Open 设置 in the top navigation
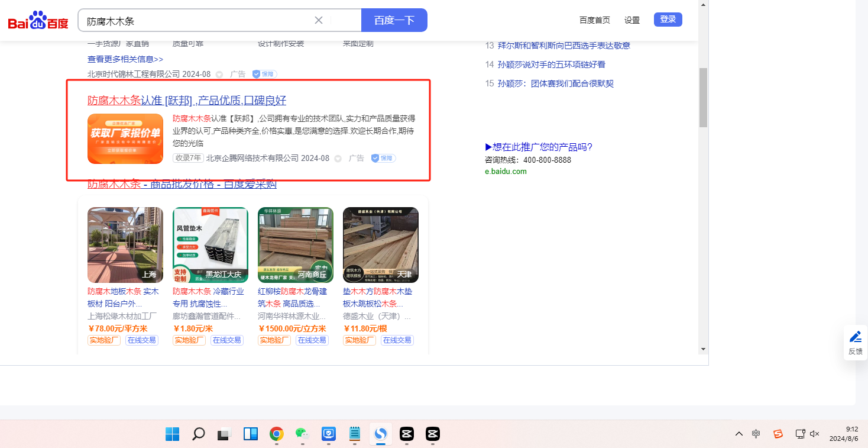This screenshot has width=868, height=448. [x=631, y=20]
